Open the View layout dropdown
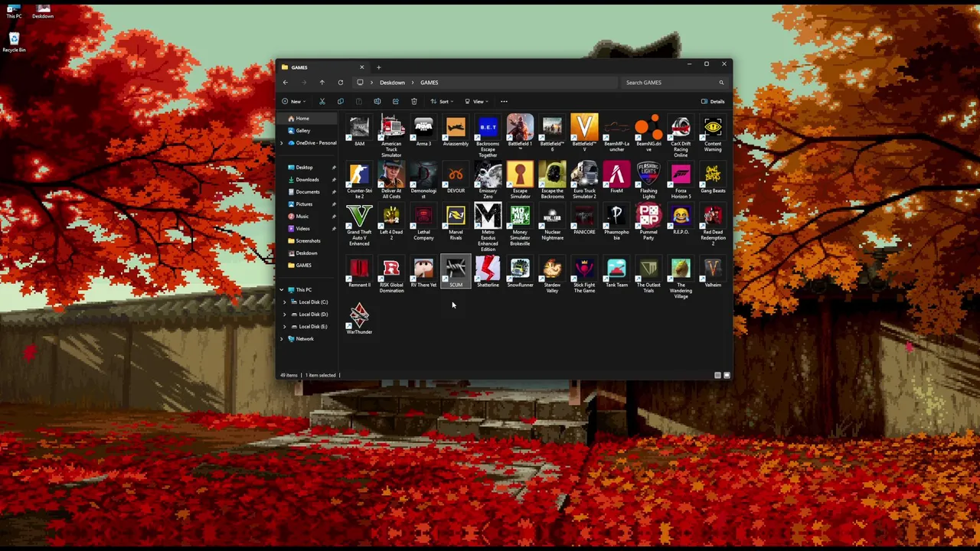The width and height of the screenshot is (980, 551). coord(475,101)
